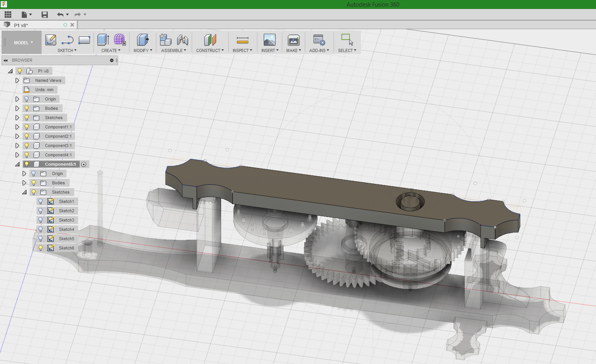Select the Create Sketch tool icon

51,40
